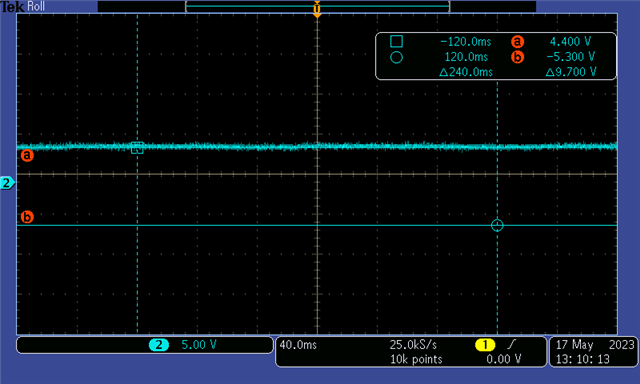Click the cyan channel 2 badge in bottom bar
The width and height of the screenshot is (640, 384).
pos(159,345)
